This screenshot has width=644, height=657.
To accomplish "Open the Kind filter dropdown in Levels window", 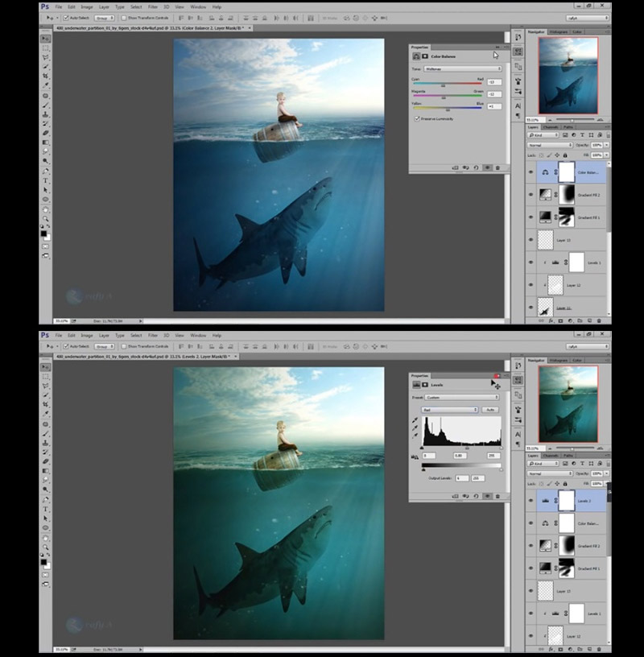I will pos(543,464).
